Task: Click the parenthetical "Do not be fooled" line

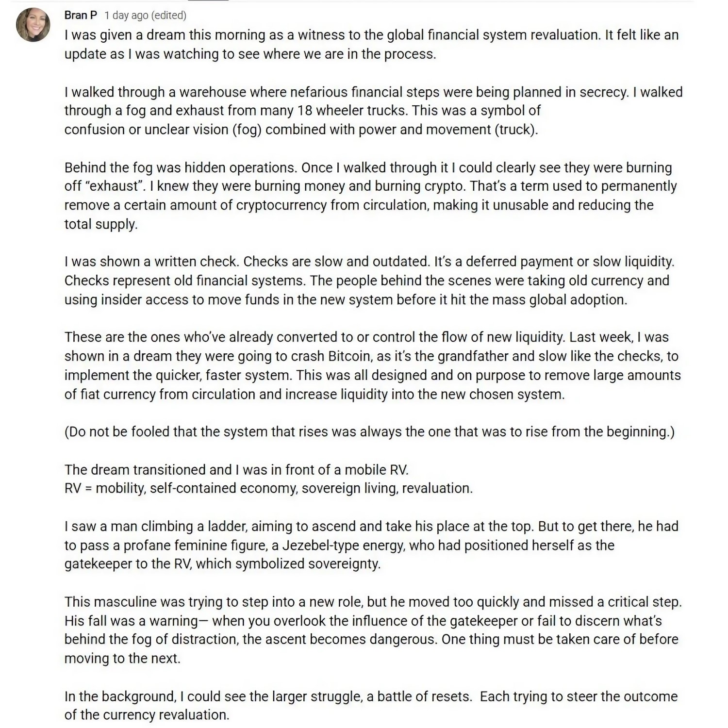Action: [x=369, y=431]
